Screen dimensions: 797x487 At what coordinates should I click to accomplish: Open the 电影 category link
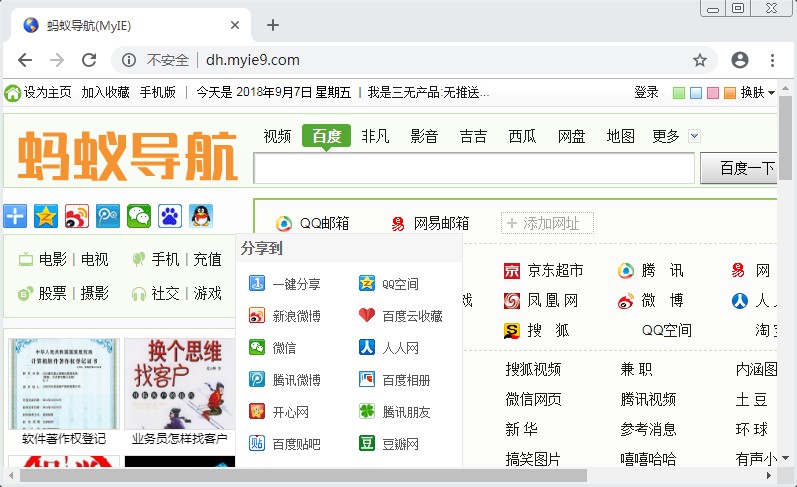tap(53, 259)
